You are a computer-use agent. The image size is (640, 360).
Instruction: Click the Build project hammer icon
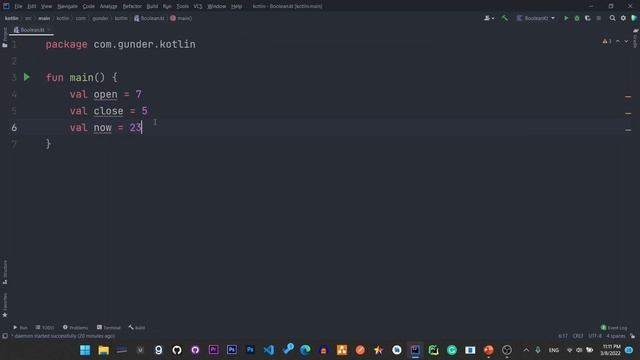click(x=504, y=18)
